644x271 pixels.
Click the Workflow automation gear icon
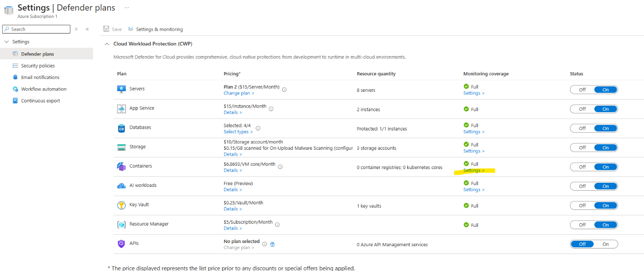15,89
